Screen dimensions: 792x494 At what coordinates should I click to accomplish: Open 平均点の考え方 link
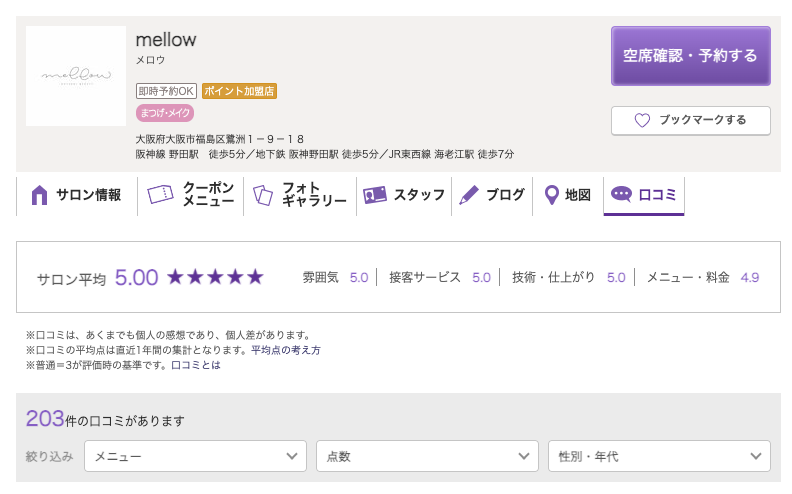click(285, 350)
